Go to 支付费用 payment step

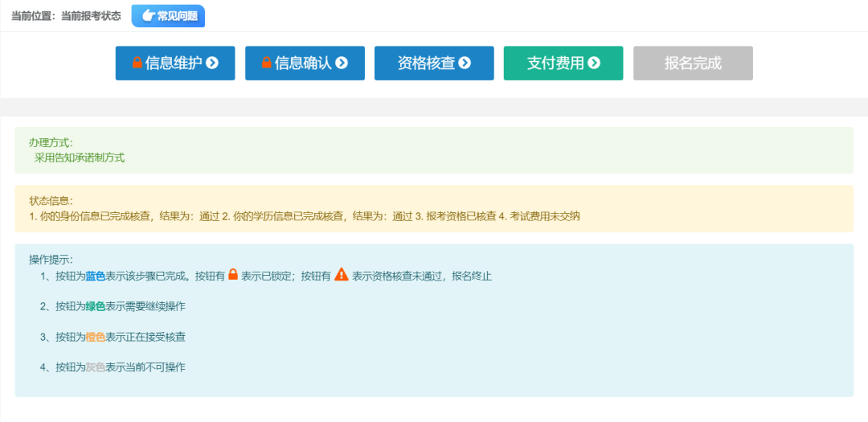click(x=563, y=64)
